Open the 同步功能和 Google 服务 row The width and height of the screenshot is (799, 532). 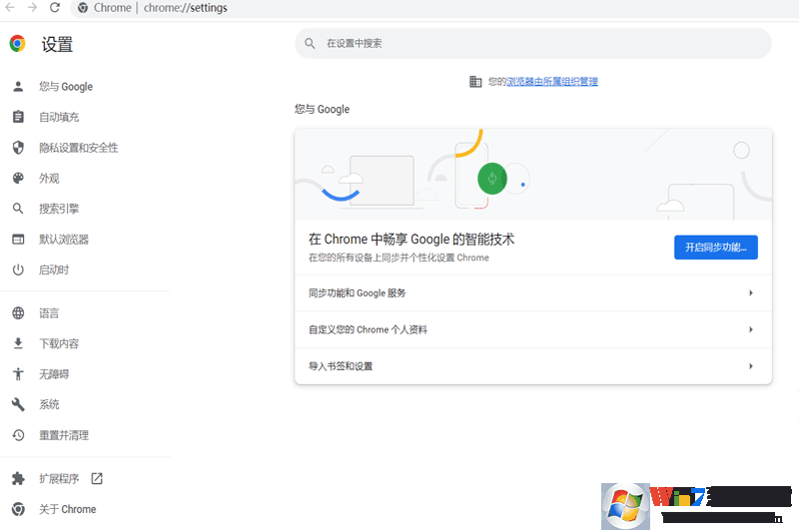click(533, 293)
